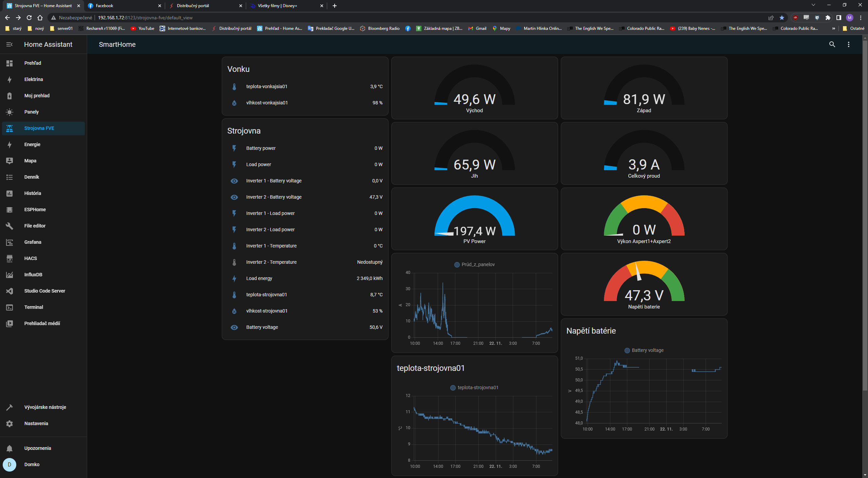Click the Nastavenia gear icon

[x=9, y=423]
